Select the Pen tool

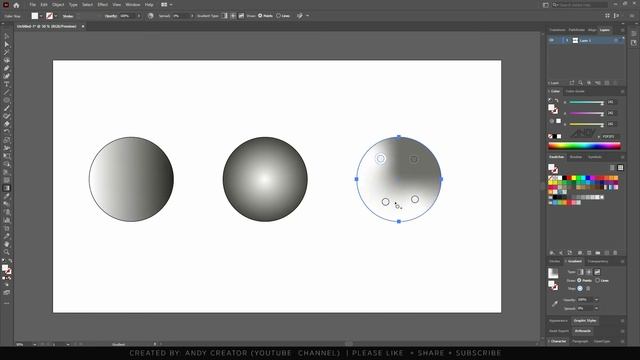(7, 68)
